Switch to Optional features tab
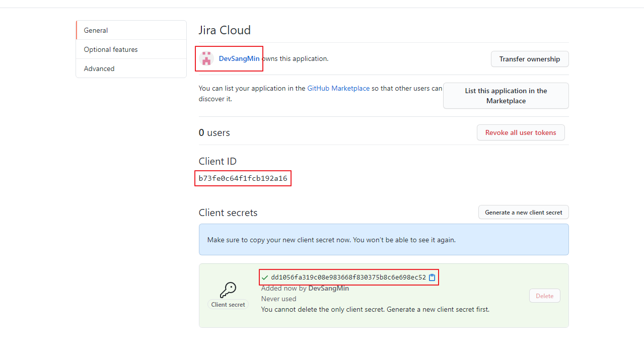644x351 pixels. pos(131,49)
